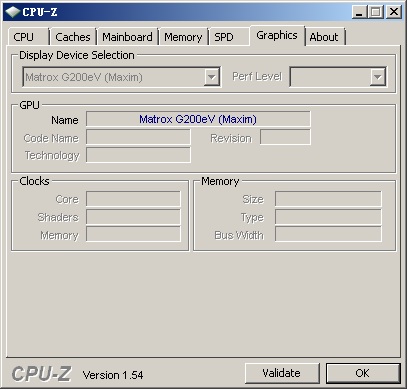Expand the Perf Level dropdown arrow
Image resolution: width=408 pixels, height=390 pixels.
(x=377, y=77)
